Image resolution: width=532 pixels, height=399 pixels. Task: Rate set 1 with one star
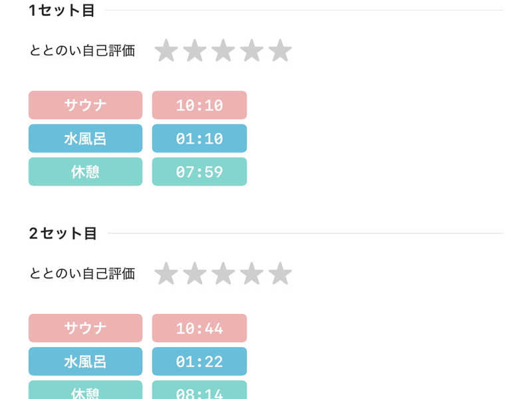click(166, 51)
